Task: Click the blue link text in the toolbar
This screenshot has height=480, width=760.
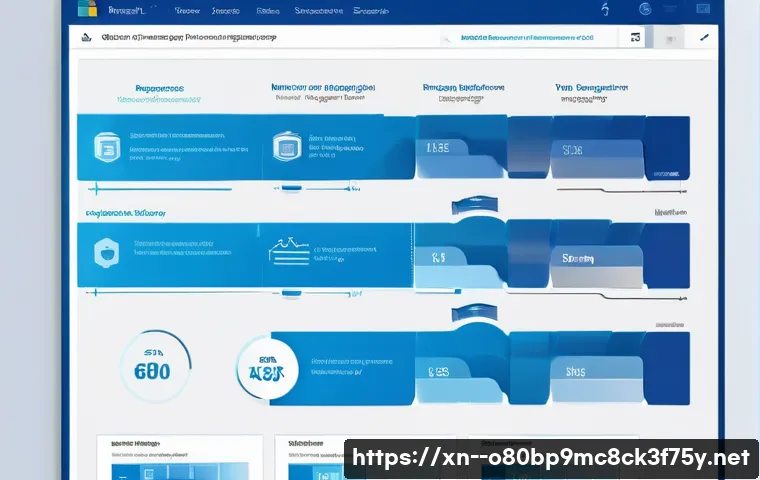Action: [526, 37]
